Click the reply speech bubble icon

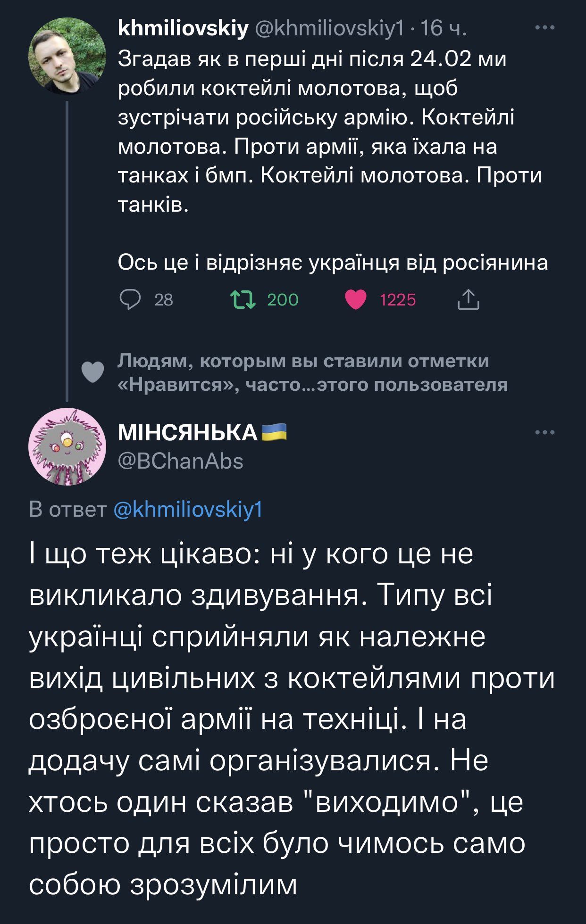click(131, 299)
